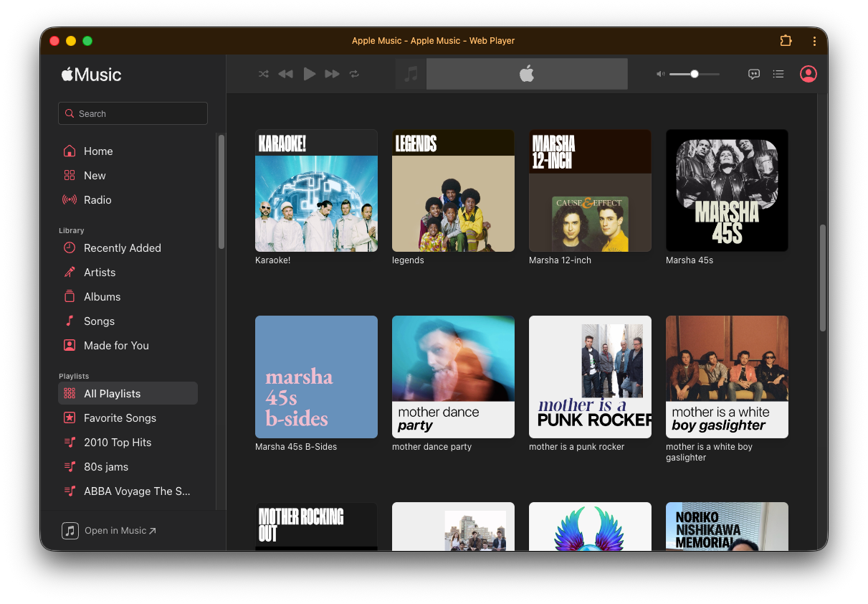868x604 pixels.
Task: Toggle repeat mode
Action: (x=354, y=74)
